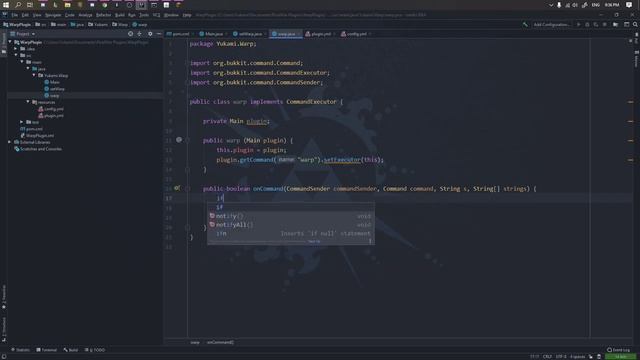Click the override gutter icon beside onCommand
This screenshot has height=360, width=640.
[177, 188]
